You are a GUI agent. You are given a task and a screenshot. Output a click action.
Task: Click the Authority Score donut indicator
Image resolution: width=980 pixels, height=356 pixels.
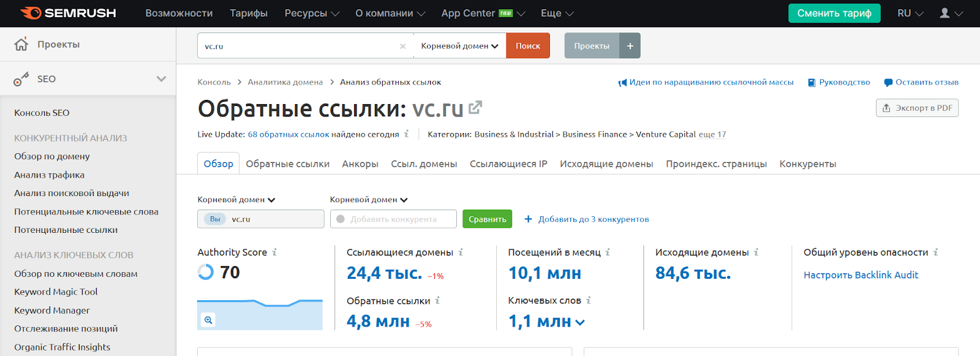pyautogui.click(x=206, y=271)
